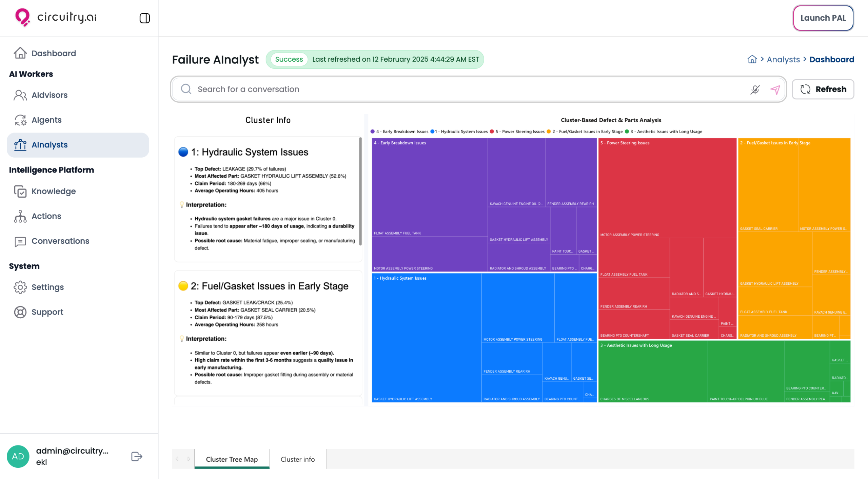Viewport: 868px width, 479px height.
Task: Open AIdvisors in the sidebar
Action: pos(50,95)
